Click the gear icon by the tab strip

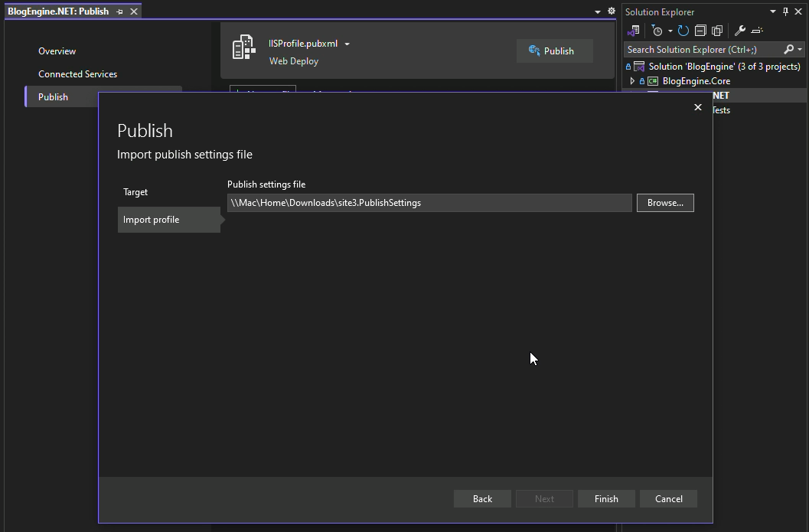pyautogui.click(x=612, y=11)
